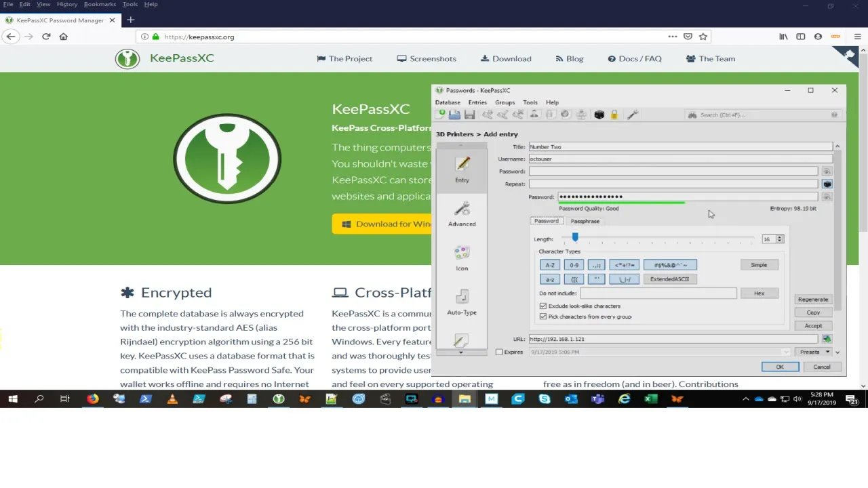
Task: Toggle 0-9 digits character type
Action: (574, 265)
